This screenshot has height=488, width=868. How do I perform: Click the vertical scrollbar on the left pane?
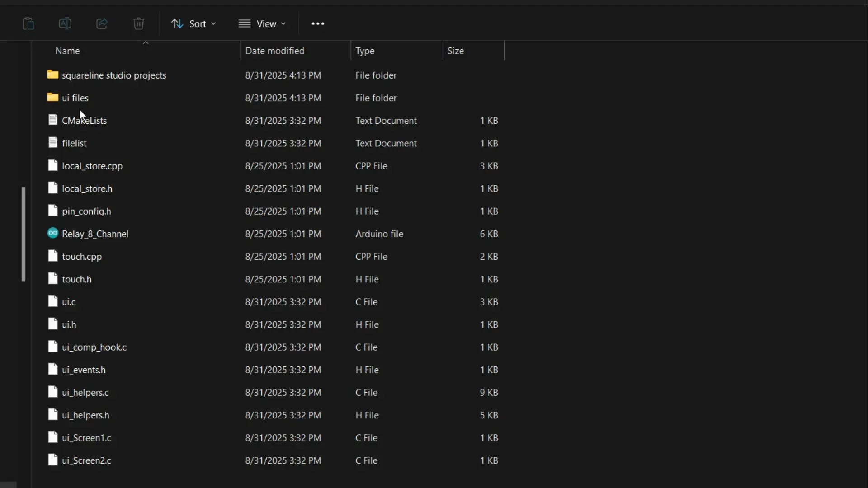pos(24,234)
